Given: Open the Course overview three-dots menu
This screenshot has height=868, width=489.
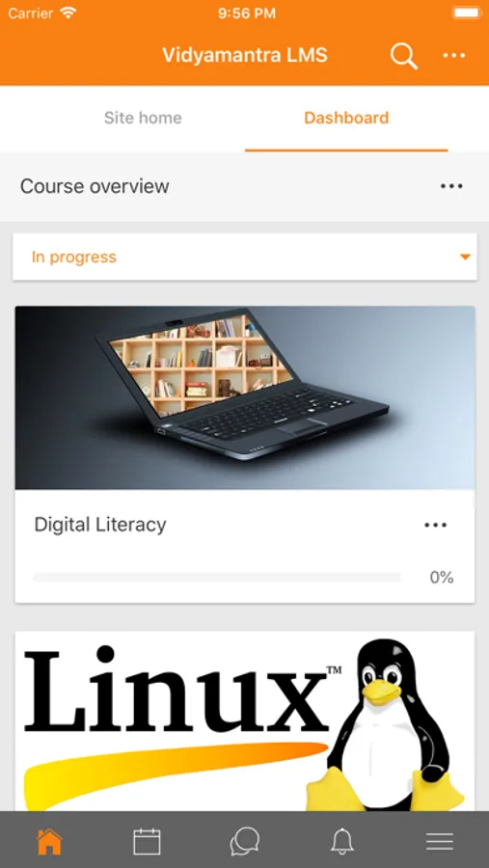Looking at the screenshot, I should click(x=451, y=186).
